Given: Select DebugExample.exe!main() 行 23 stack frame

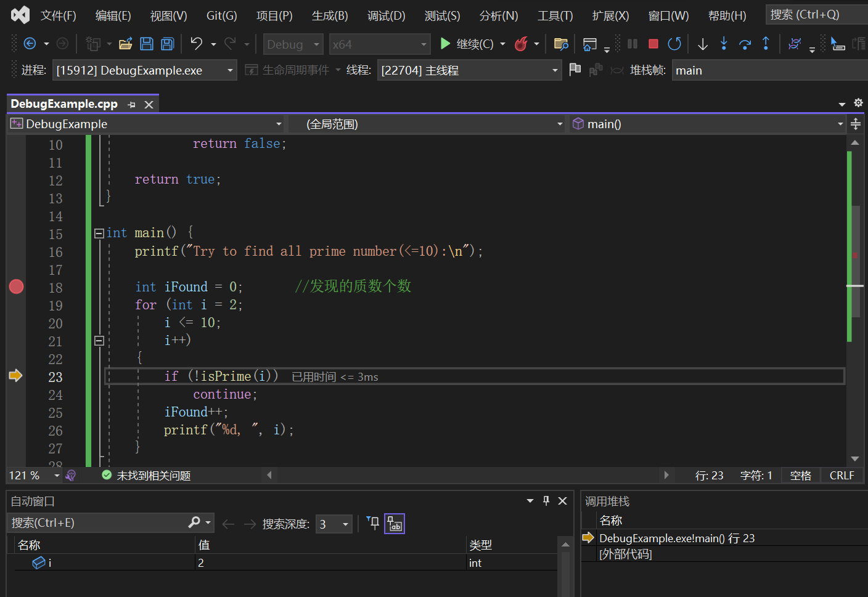Looking at the screenshot, I should 676,538.
